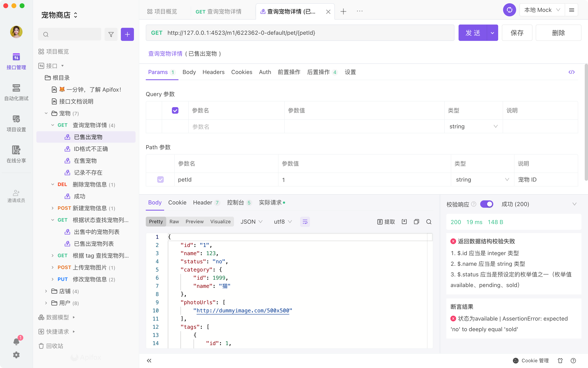Image resolution: width=588 pixels, height=368 pixels.
Task: Click the 提取 extract button
Action: (x=386, y=222)
